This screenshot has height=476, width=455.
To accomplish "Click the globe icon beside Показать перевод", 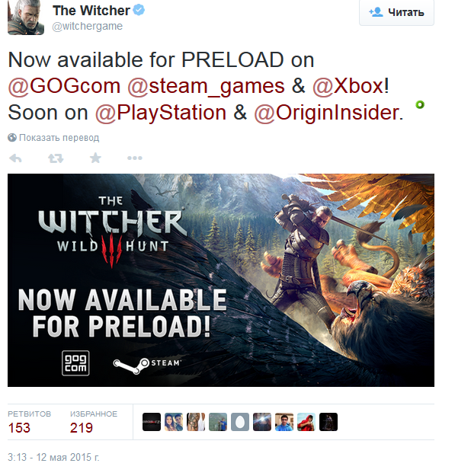I will coord(12,138).
